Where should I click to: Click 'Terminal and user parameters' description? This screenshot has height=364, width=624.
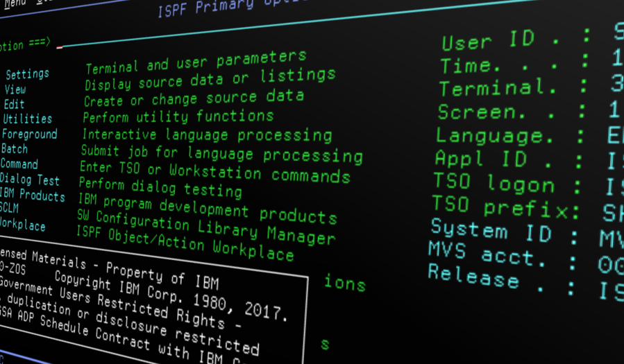(x=195, y=62)
